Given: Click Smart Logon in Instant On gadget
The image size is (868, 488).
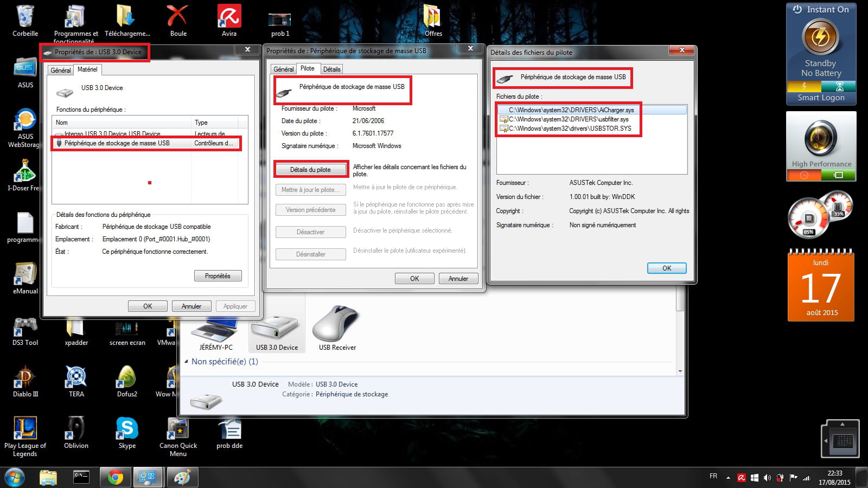Looking at the screenshot, I should click(x=821, y=98).
